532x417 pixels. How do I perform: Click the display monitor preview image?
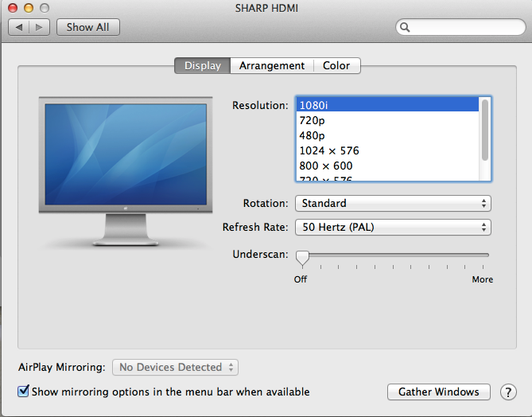coord(126,167)
